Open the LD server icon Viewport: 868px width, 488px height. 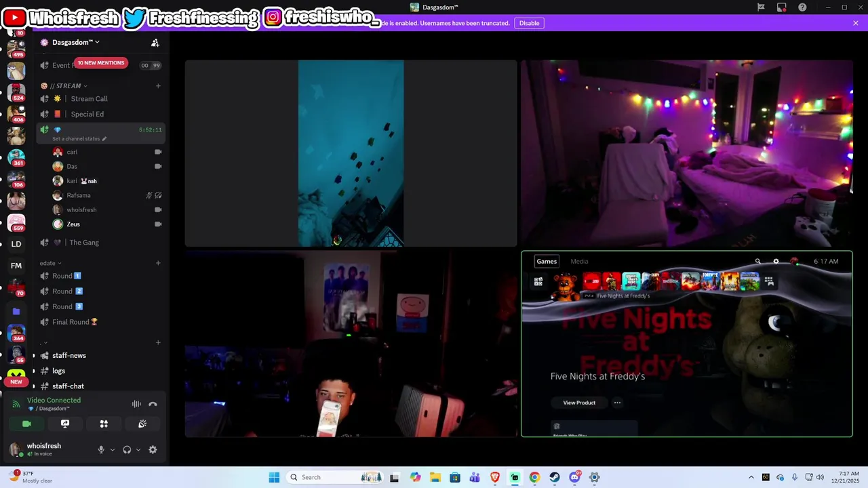16,244
